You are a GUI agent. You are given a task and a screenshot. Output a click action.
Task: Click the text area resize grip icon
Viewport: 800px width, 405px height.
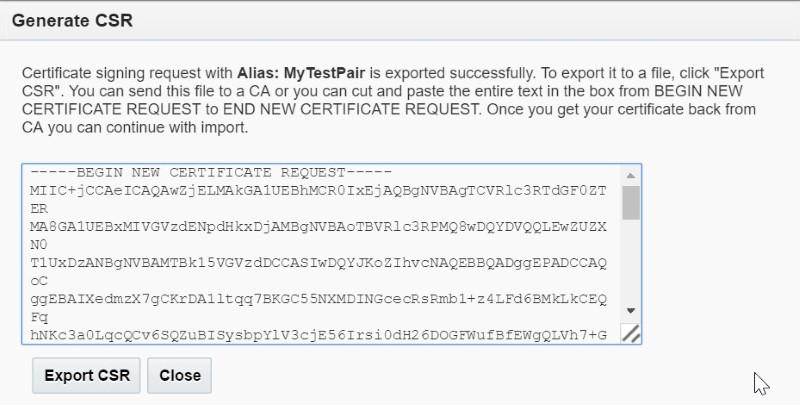click(631, 334)
